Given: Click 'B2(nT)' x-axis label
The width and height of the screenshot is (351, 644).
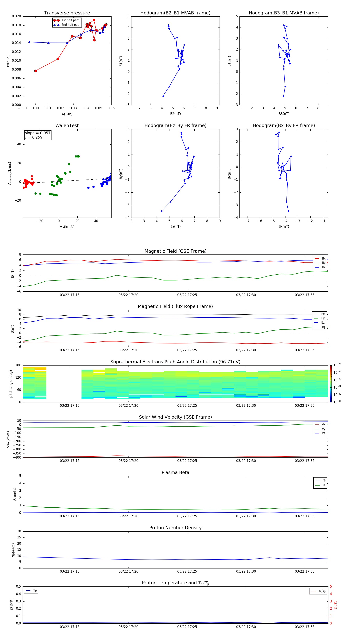Looking at the screenshot, I should click(175, 114).
